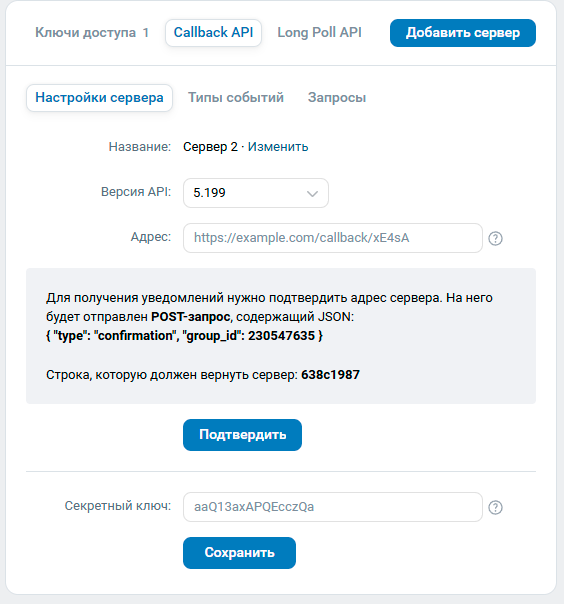This screenshot has height=604, width=564.
Task: Focus the Адрес URL input field
Action: [x=333, y=238]
